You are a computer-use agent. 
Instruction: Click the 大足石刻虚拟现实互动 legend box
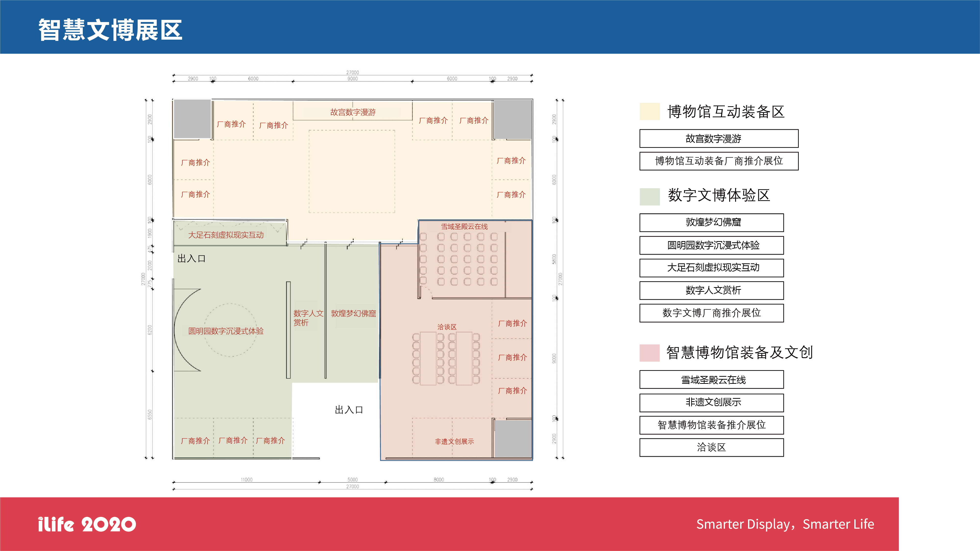pyautogui.click(x=711, y=268)
